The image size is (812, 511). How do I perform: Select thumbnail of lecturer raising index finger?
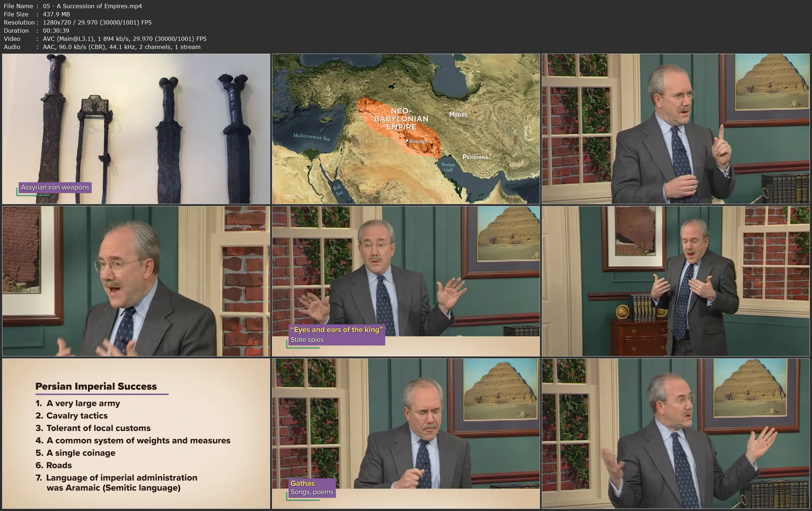coord(676,129)
